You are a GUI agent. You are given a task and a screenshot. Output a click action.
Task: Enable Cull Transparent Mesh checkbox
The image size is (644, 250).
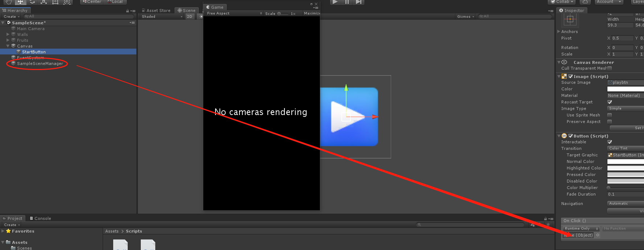coord(610,68)
